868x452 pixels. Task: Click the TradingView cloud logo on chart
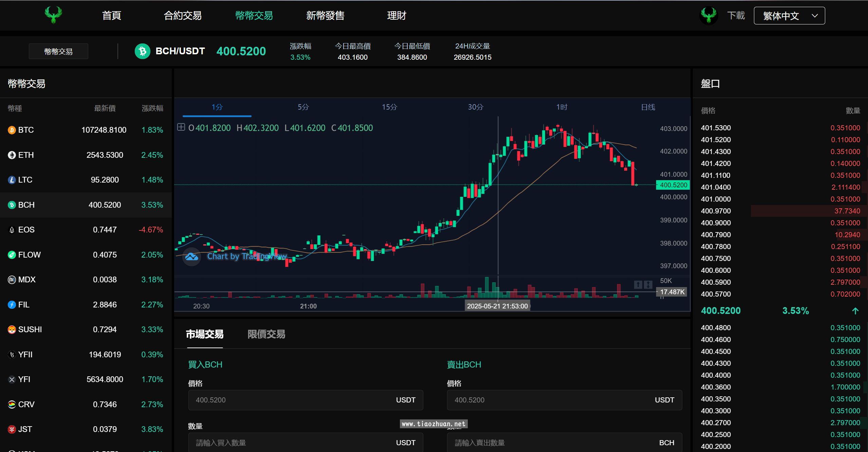[192, 257]
